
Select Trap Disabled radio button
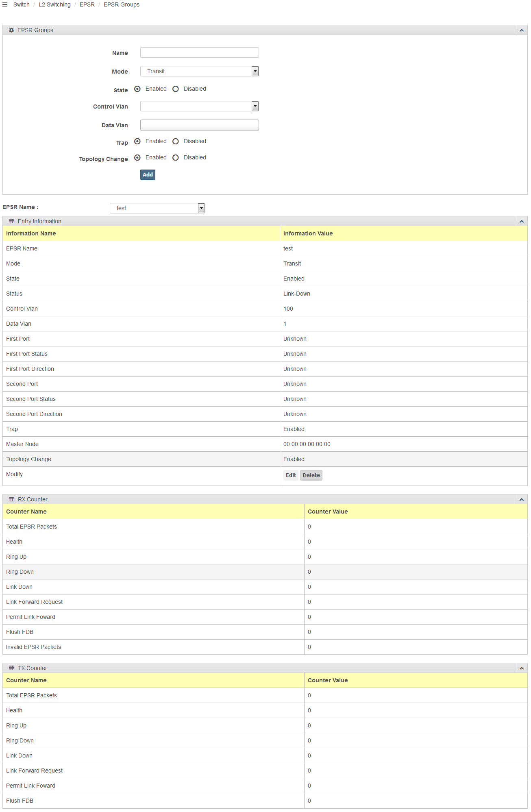point(176,141)
